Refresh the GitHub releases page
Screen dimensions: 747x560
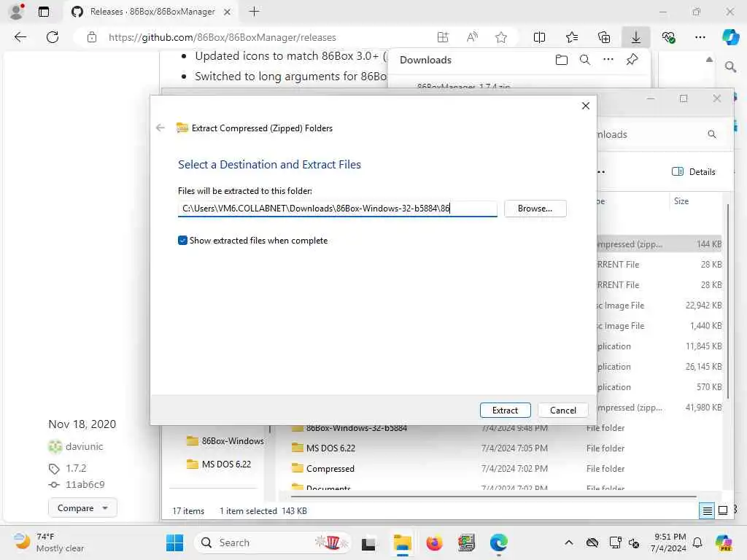pyautogui.click(x=53, y=37)
